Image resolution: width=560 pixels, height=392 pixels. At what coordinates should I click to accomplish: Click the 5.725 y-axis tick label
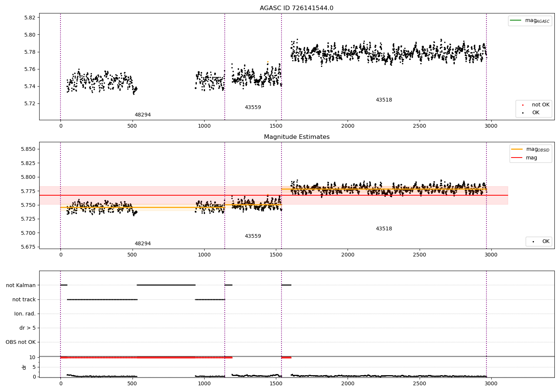coord(28,219)
